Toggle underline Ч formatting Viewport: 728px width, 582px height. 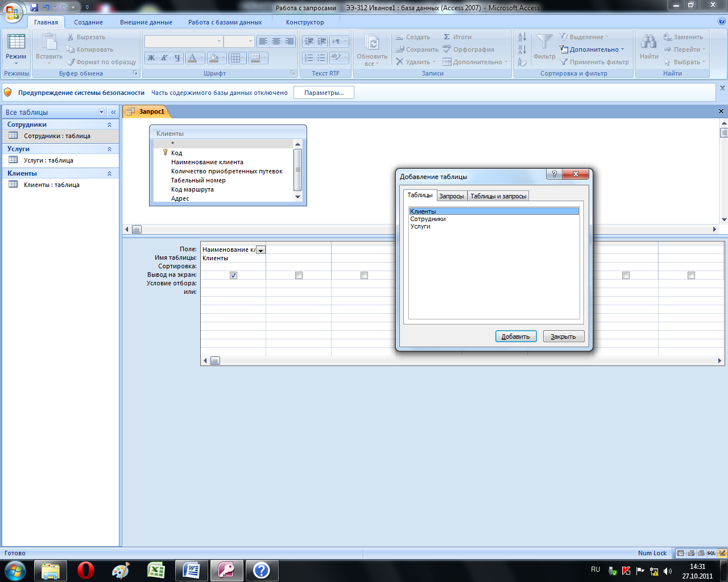pyautogui.click(x=177, y=57)
